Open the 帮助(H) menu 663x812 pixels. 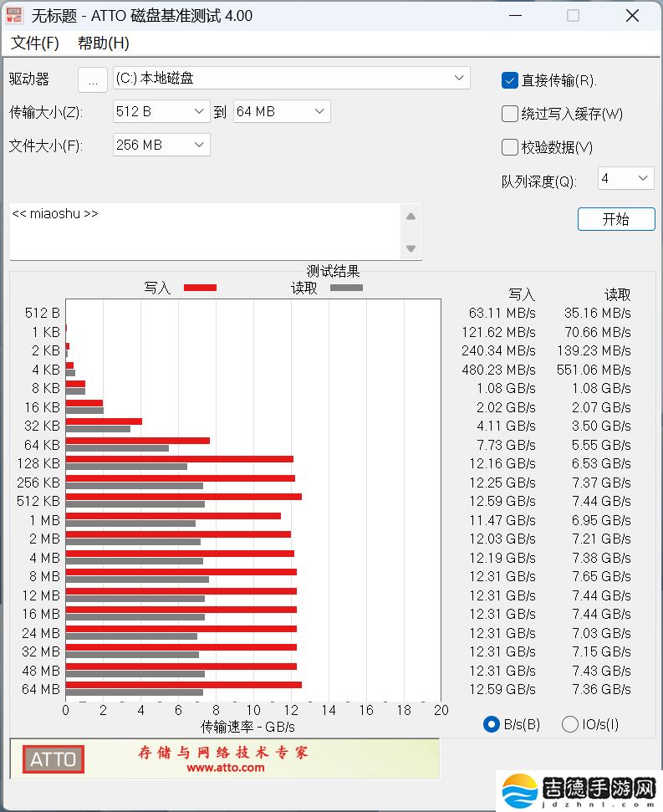click(103, 43)
